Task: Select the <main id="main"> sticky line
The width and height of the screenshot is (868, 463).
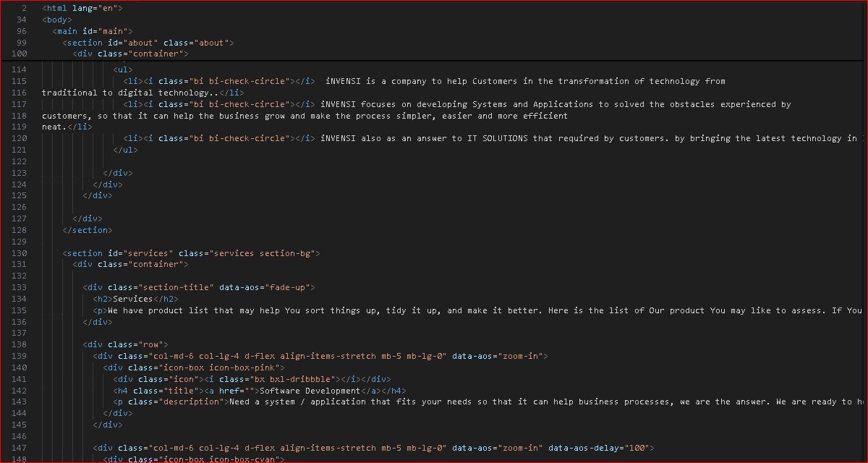Action: 93,32
